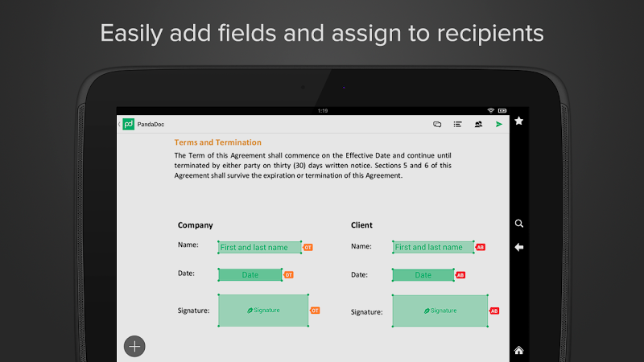
Task: Tap the search magnifier icon
Action: [x=519, y=224]
